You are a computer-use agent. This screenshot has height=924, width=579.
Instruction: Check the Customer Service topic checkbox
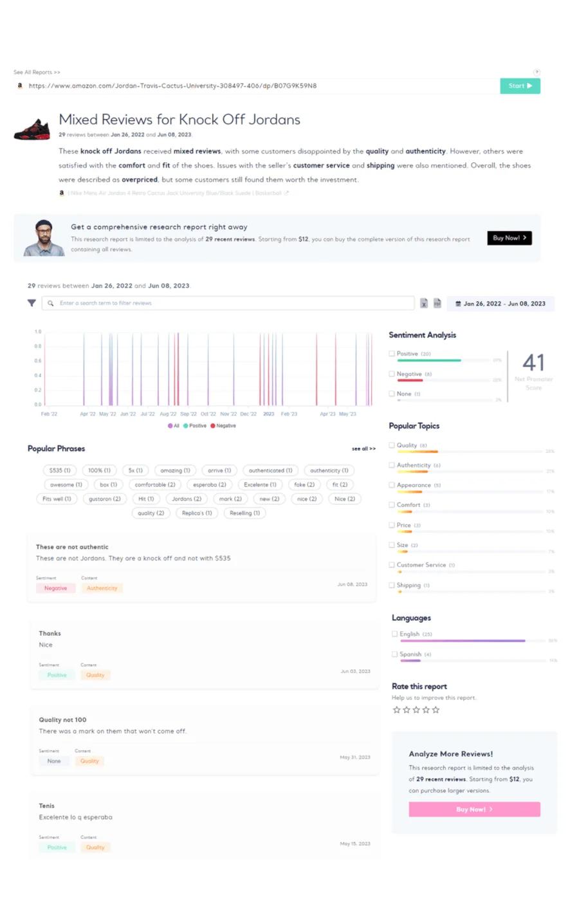coord(391,564)
